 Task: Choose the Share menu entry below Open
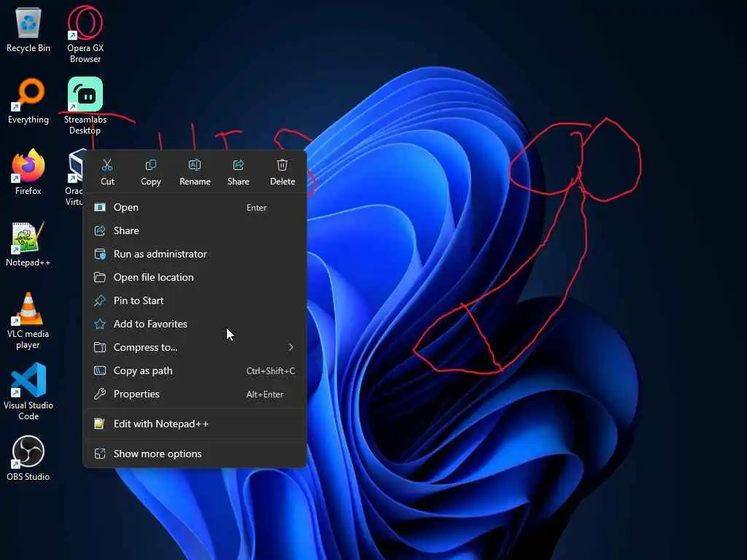[x=195, y=231]
